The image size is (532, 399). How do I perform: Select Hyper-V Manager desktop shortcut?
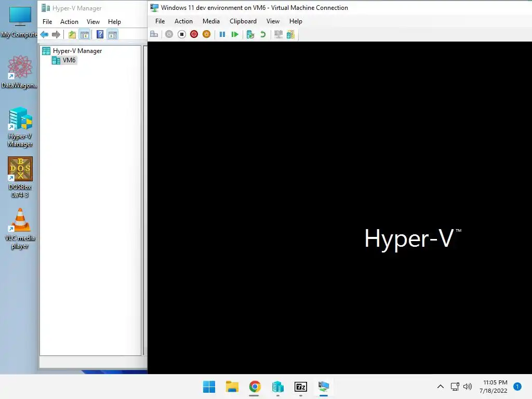coord(20,127)
